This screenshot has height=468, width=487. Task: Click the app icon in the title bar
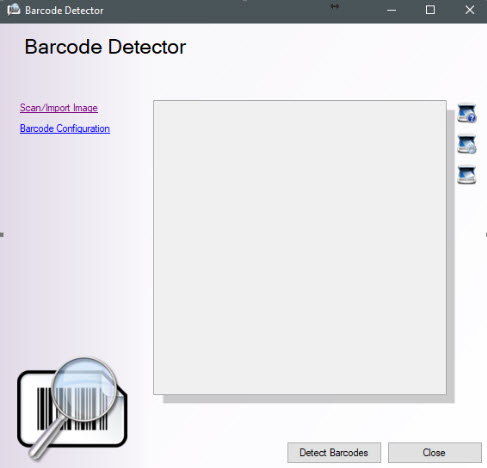tap(14, 10)
